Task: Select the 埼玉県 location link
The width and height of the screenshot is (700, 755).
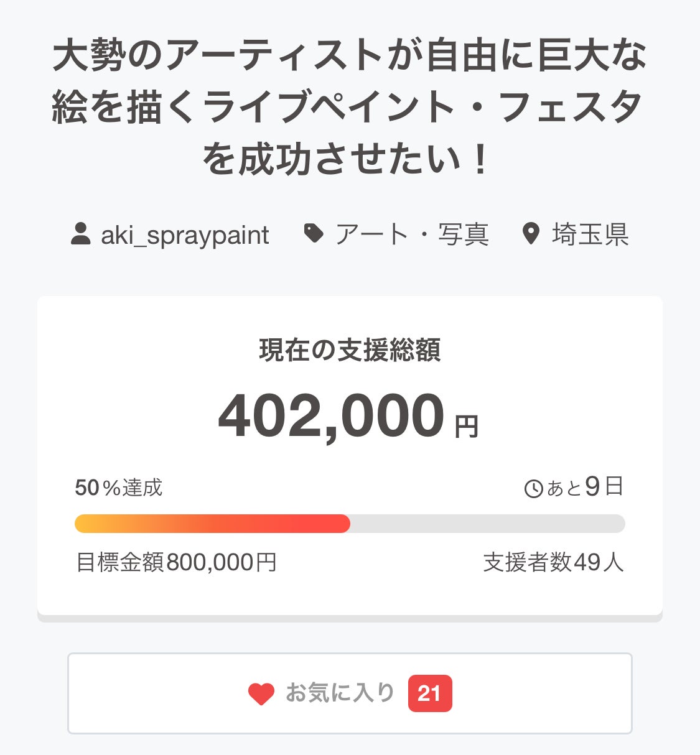Action: [x=590, y=234]
